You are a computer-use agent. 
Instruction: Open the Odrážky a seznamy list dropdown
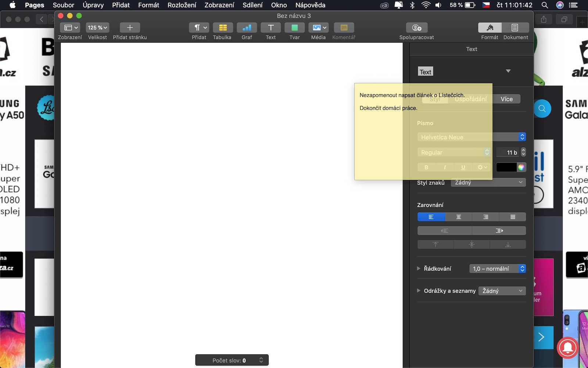pos(502,291)
